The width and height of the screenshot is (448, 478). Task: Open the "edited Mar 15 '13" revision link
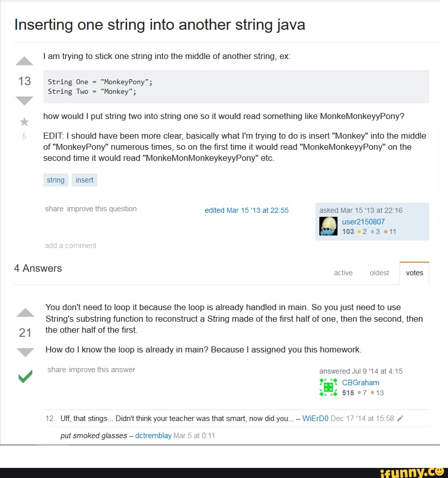click(x=246, y=210)
